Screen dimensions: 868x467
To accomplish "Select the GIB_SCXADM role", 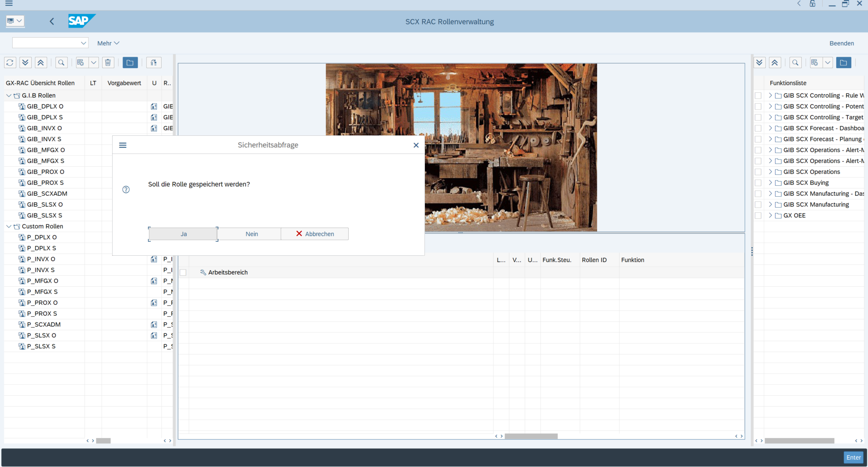I will click(47, 194).
